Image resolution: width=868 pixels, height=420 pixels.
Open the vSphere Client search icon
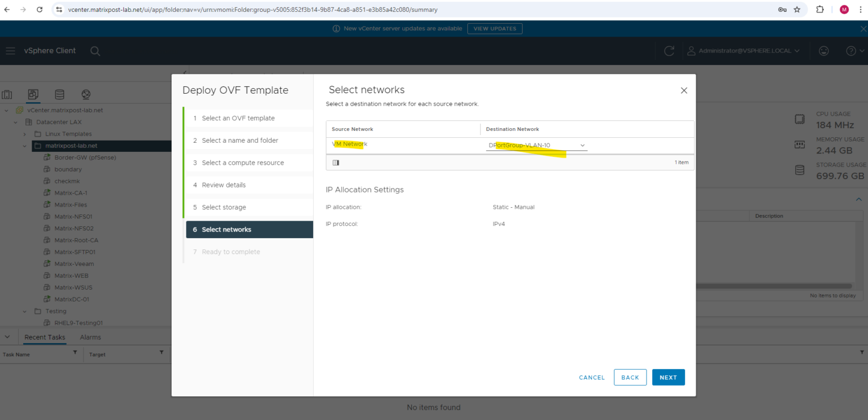click(95, 51)
